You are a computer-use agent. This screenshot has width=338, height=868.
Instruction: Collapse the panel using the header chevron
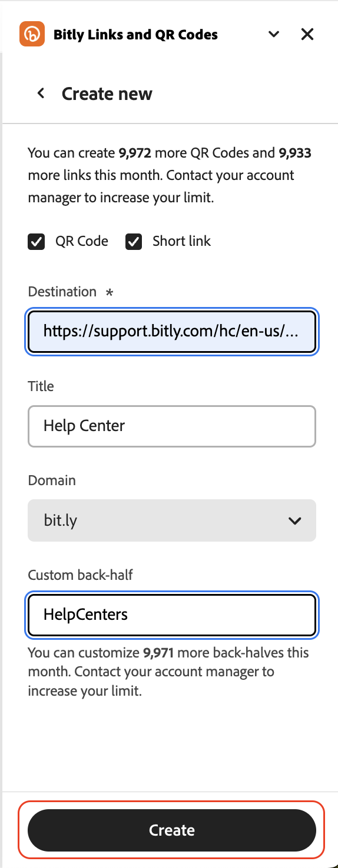274,34
